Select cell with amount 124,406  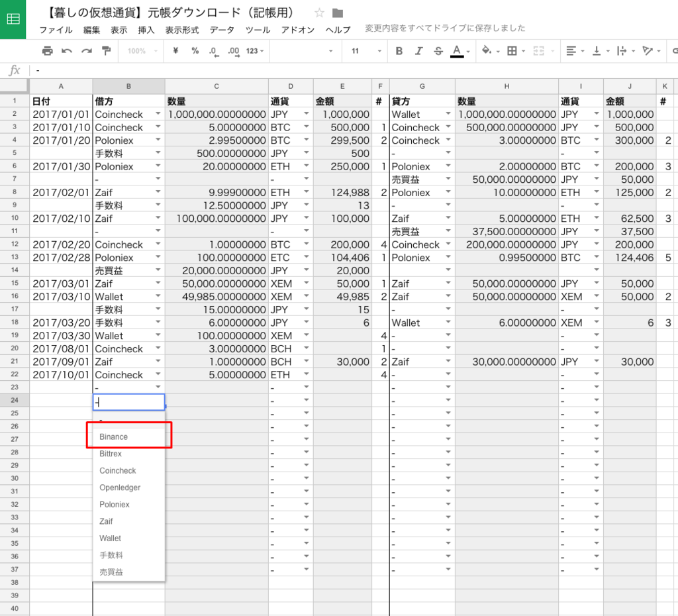click(630, 258)
